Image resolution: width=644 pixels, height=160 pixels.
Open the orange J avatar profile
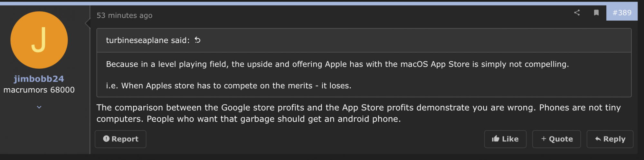[x=39, y=40]
